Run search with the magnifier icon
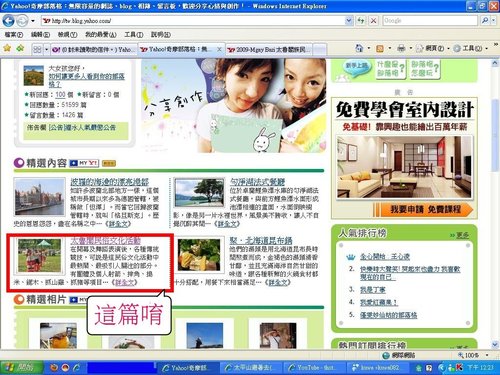 tap(484, 21)
